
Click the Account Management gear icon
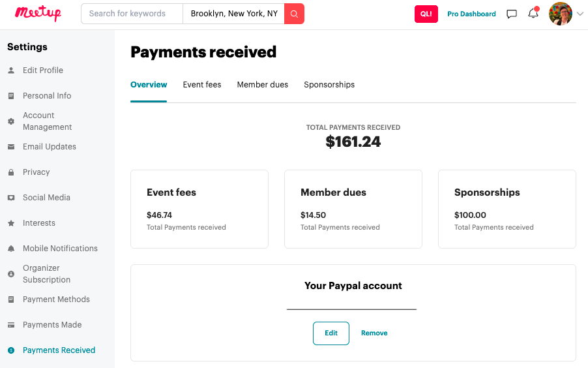11,121
